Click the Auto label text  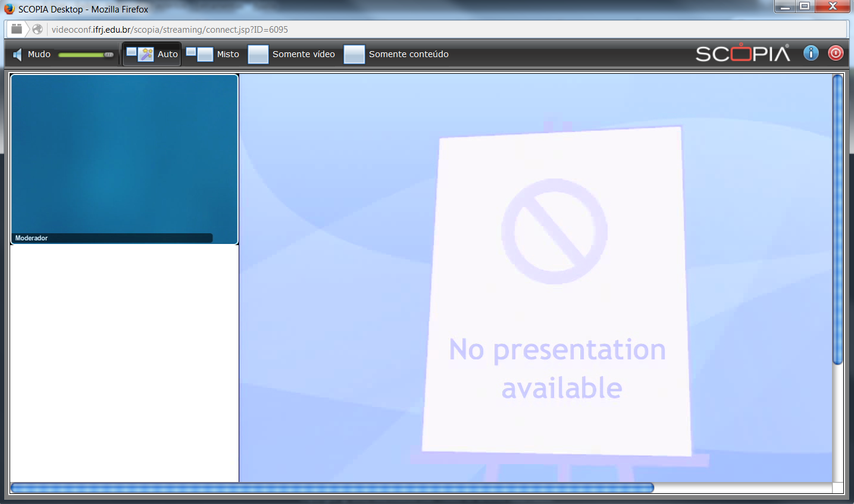click(168, 54)
